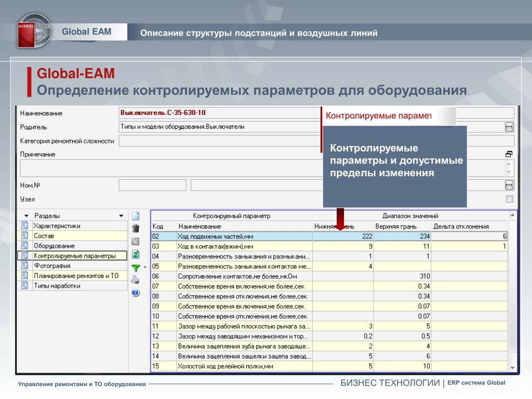Click the Примечание text area
Viewport: 532px width, 399px height.
coord(171,168)
